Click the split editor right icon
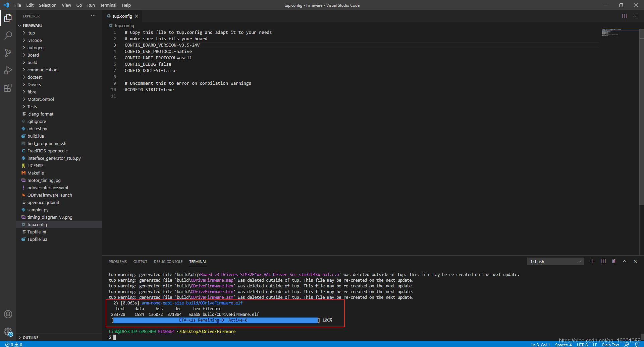The width and height of the screenshot is (644, 347). pos(625,16)
